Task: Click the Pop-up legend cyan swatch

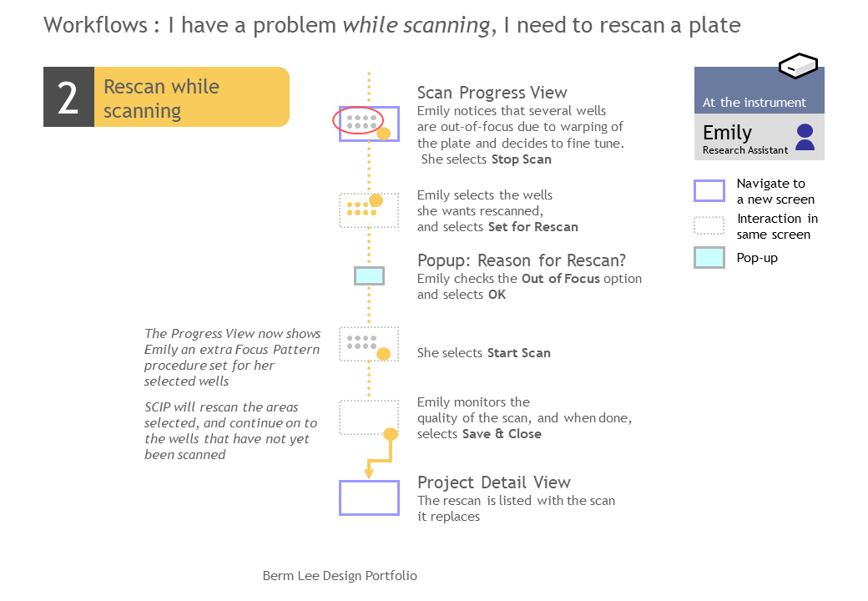Action: click(x=709, y=258)
